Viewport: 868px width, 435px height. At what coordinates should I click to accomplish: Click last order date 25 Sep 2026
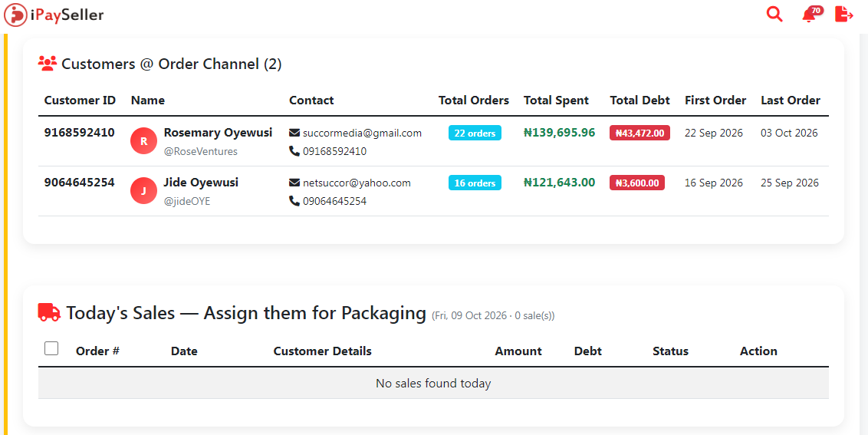(x=789, y=183)
